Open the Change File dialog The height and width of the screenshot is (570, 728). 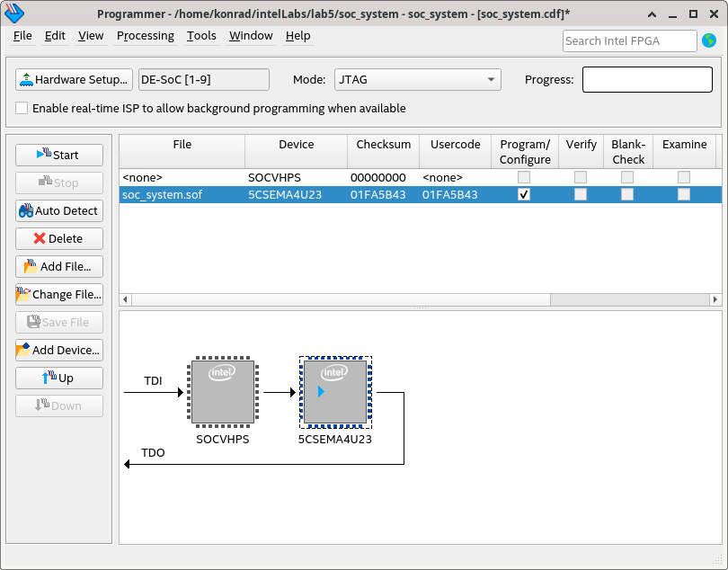(x=59, y=295)
